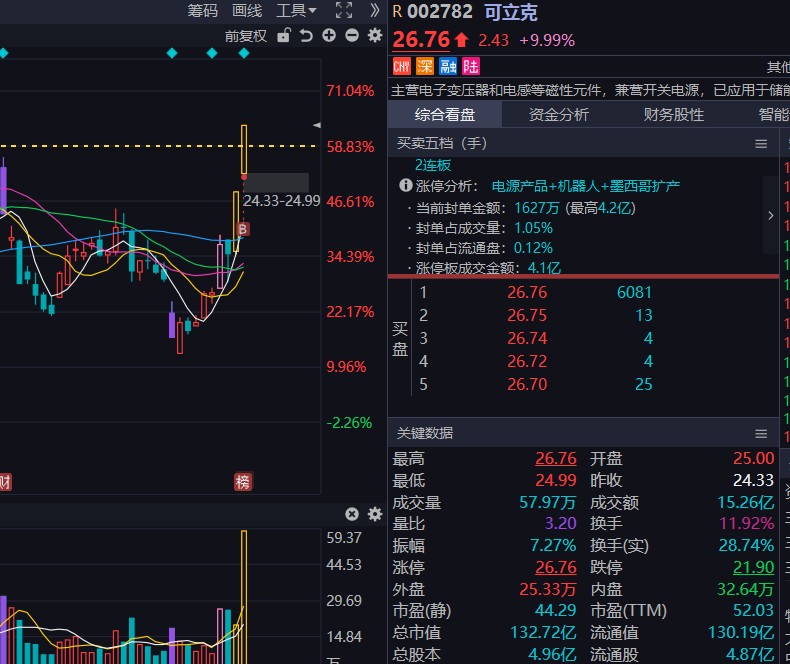Open the 财务股性 tab
Viewport: 790px width, 664px height.
tap(674, 114)
